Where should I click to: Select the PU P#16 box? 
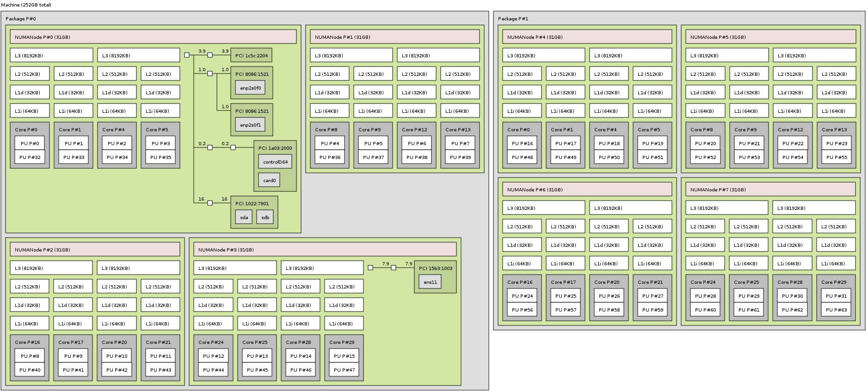click(x=522, y=143)
